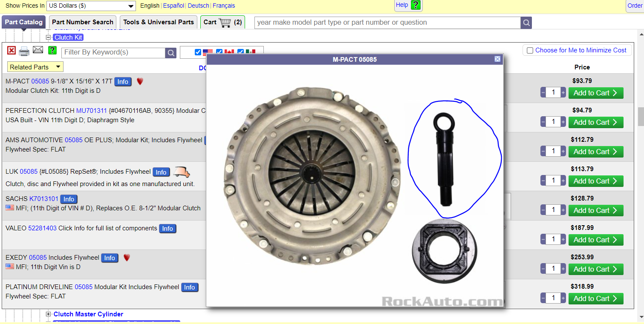Decrease quantity for the $187.99 part
The image size is (644, 324).
click(543, 240)
